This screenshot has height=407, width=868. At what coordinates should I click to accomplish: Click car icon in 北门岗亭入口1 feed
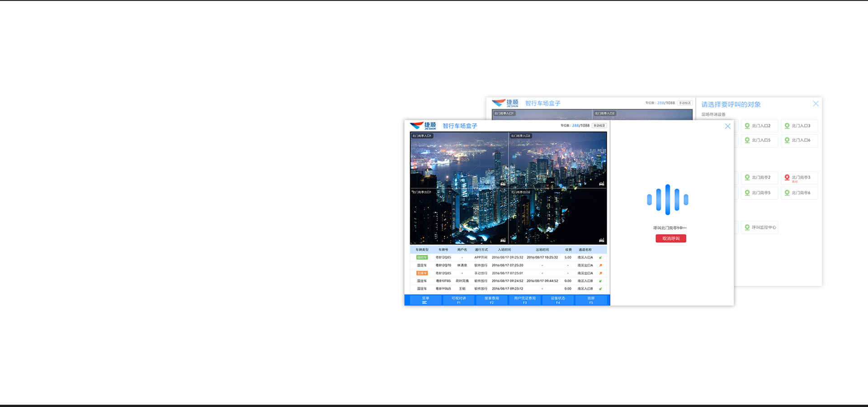coord(503,184)
